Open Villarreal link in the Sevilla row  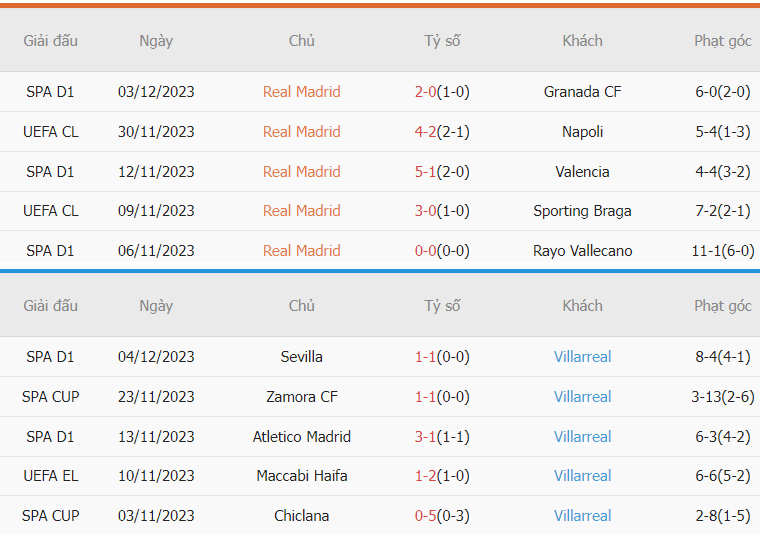[x=582, y=357]
